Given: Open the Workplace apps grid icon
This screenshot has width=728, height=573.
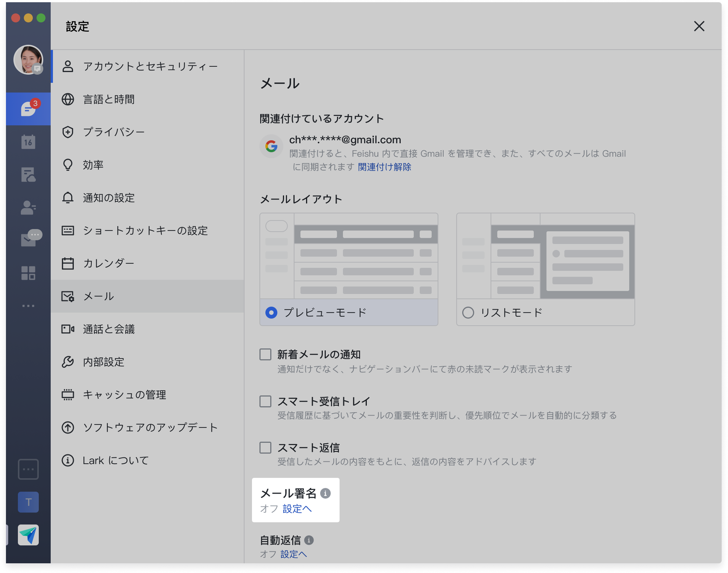Looking at the screenshot, I should (28, 273).
